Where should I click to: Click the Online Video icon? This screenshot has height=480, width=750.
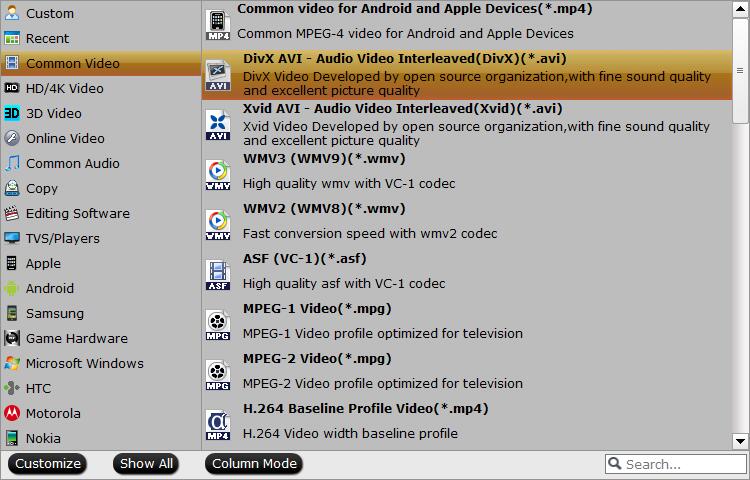(x=12, y=138)
